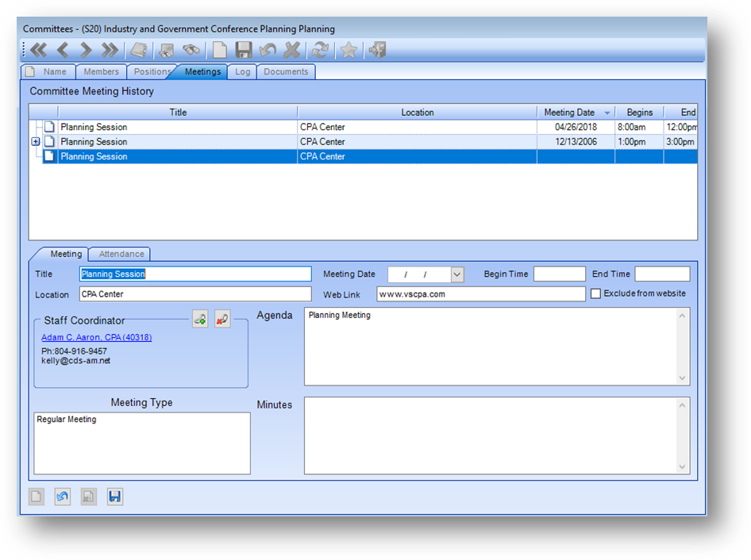This screenshot has width=751, height=560.
Task: Click the add staff coordinator link icon
Action: coord(200,319)
